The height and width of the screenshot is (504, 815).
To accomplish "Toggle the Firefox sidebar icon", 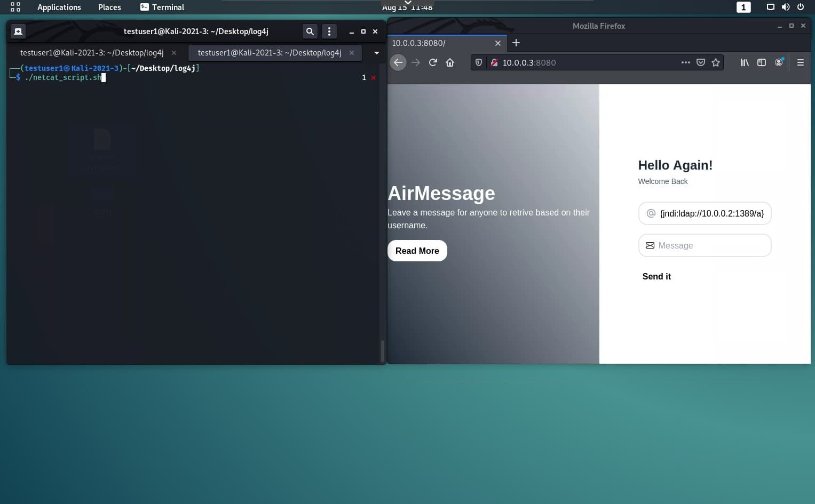I will click(762, 62).
